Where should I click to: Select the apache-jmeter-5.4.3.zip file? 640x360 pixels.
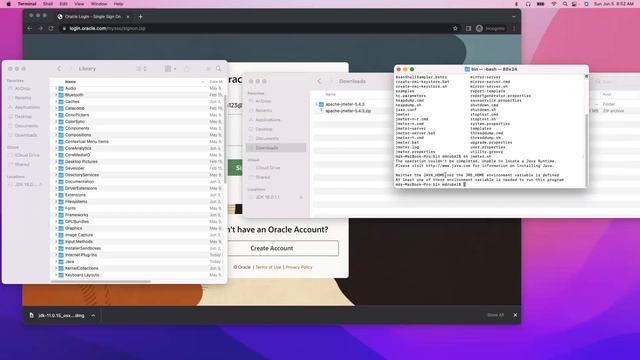point(348,111)
